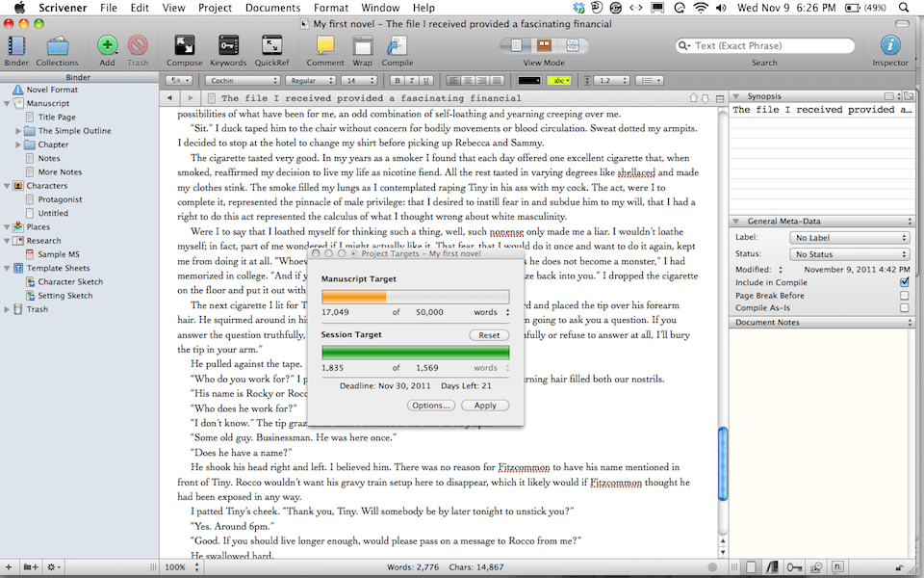Image resolution: width=924 pixels, height=578 pixels.
Task: Add new folder in binder footer
Action: tap(31, 566)
